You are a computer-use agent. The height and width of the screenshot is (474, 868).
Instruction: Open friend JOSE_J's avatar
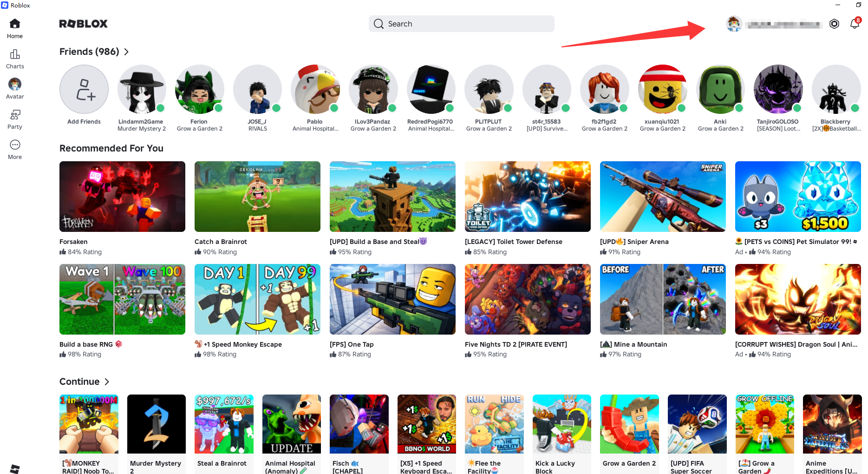click(257, 89)
